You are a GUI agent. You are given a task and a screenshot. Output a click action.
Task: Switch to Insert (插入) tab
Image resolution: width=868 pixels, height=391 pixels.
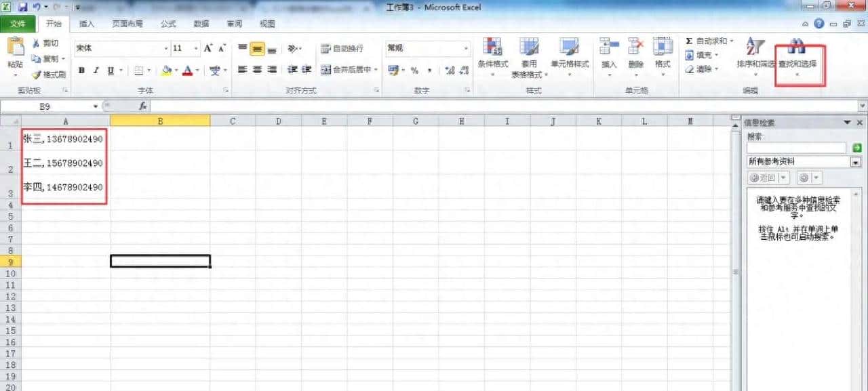click(87, 24)
